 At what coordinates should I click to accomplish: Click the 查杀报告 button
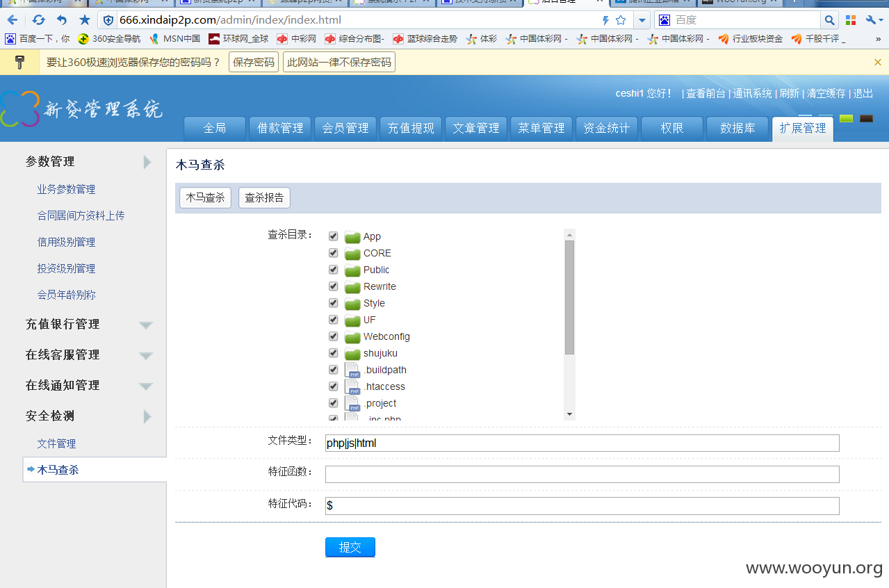(264, 198)
